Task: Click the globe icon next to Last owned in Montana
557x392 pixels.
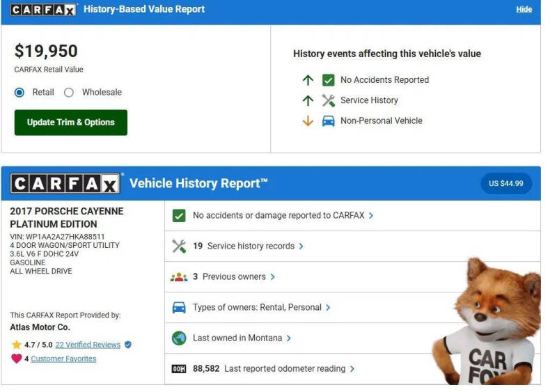Action: tap(179, 338)
